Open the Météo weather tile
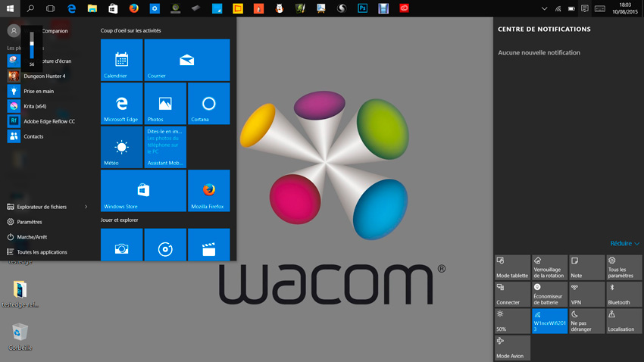The width and height of the screenshot is (644, 362). [x=121, y=147]
